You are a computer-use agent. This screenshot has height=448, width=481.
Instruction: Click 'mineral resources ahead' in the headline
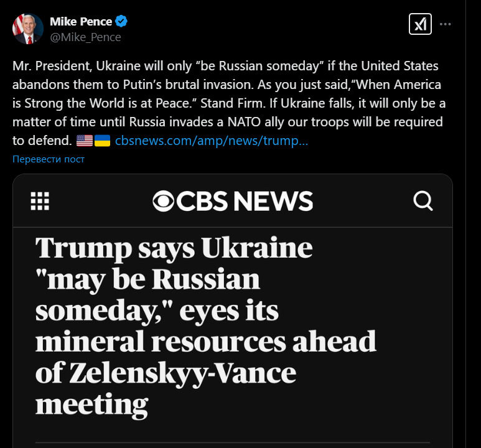[205, 342]
